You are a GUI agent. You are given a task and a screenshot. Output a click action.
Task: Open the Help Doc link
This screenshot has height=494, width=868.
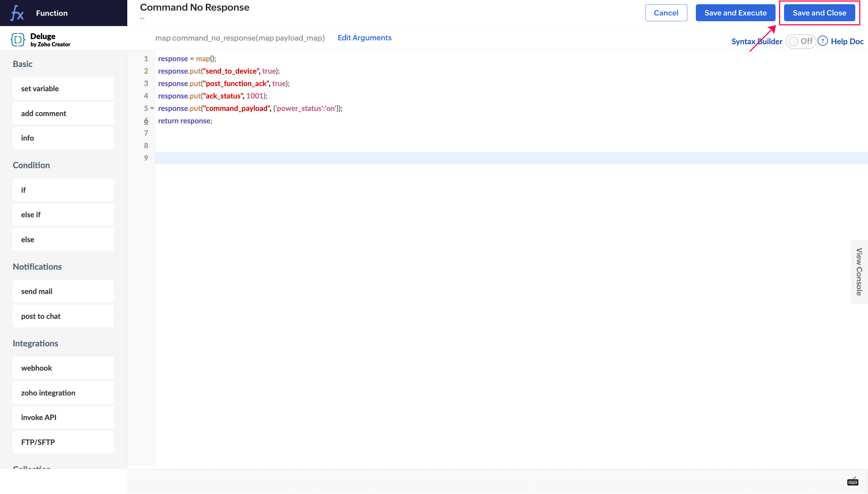click(846, 42)
